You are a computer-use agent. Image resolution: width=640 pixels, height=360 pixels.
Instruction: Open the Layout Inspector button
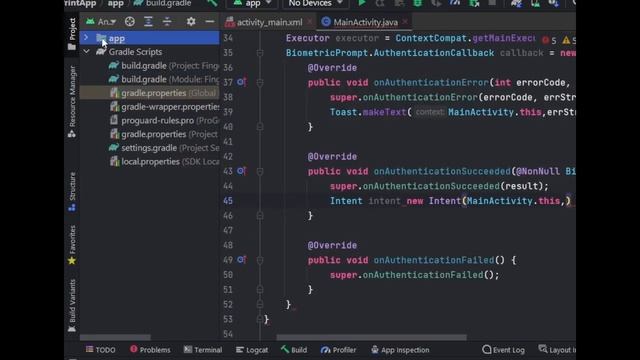pos(557,350)
